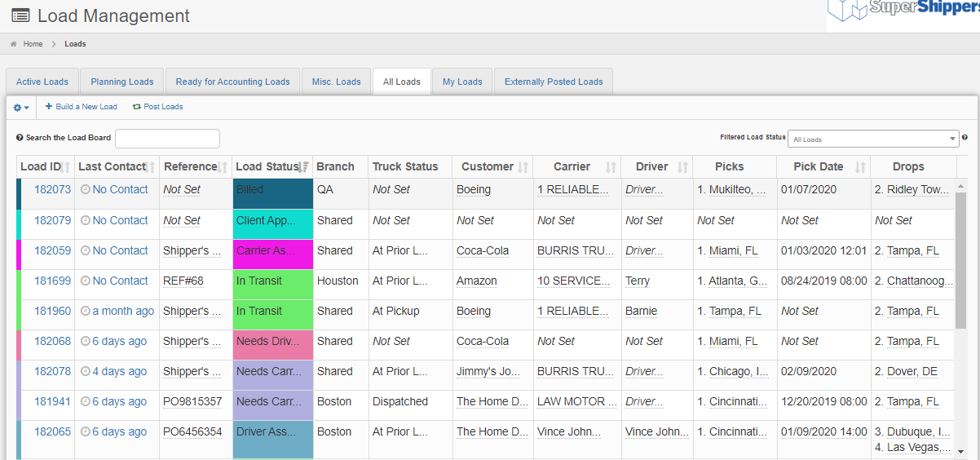Click Barnie driver cell
This screenshot has width=980, height=460.
pyautogui.click(x=641, y=311)
